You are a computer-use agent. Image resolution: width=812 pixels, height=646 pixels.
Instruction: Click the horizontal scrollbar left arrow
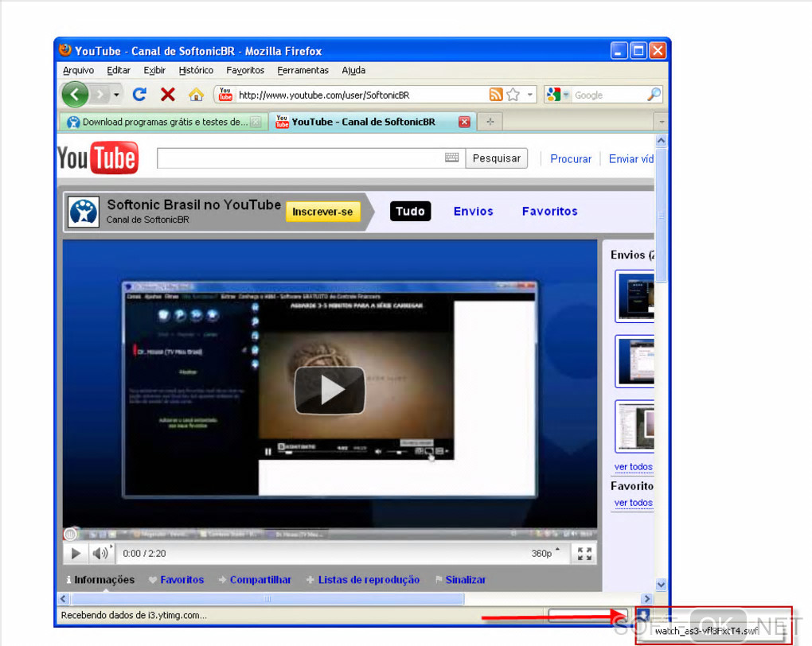click(63, 599)
